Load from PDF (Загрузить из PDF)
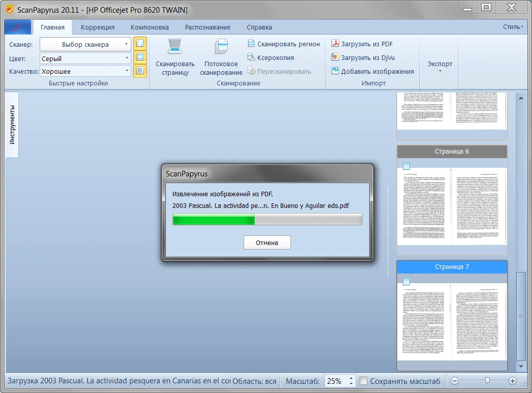 (x=362, y=44)
